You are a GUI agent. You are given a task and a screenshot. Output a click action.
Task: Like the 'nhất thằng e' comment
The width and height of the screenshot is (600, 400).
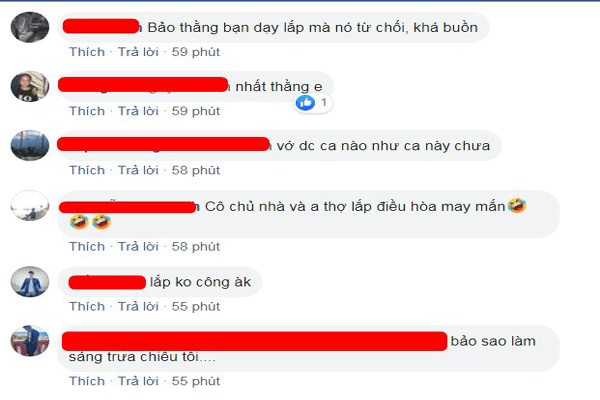(x=87, y=111)
